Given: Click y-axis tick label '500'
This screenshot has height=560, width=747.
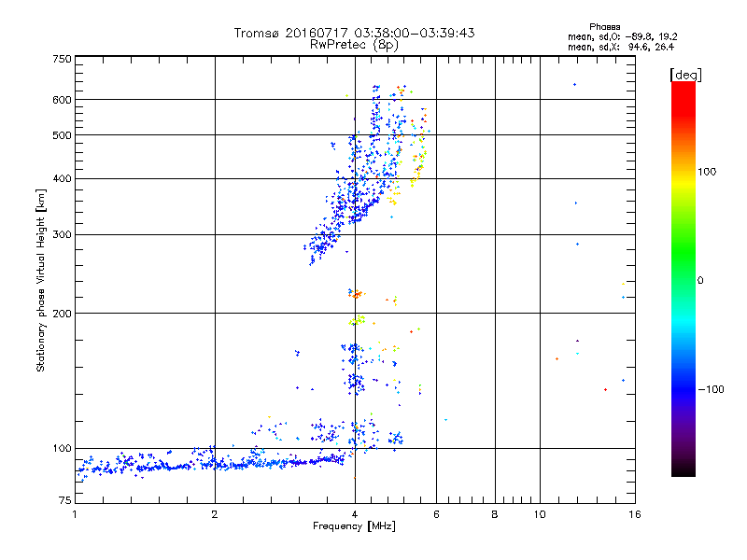Looking at the screenshot, I should click(x=62, y=135).
